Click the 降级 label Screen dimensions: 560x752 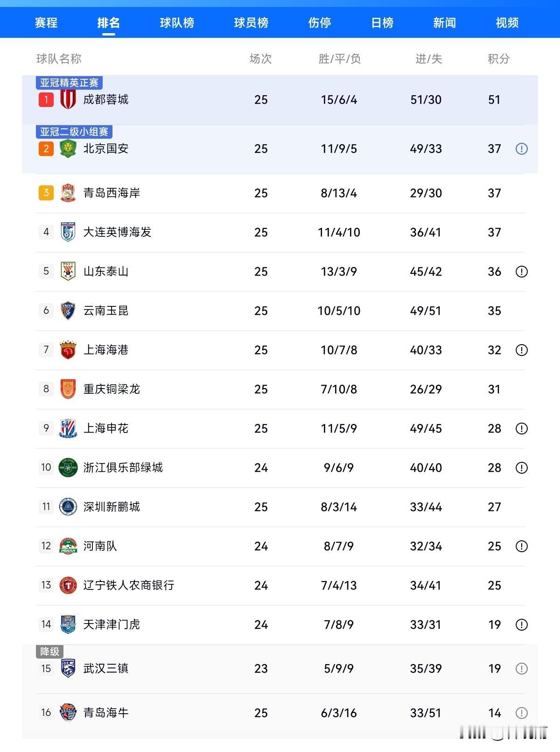[49, 651]
